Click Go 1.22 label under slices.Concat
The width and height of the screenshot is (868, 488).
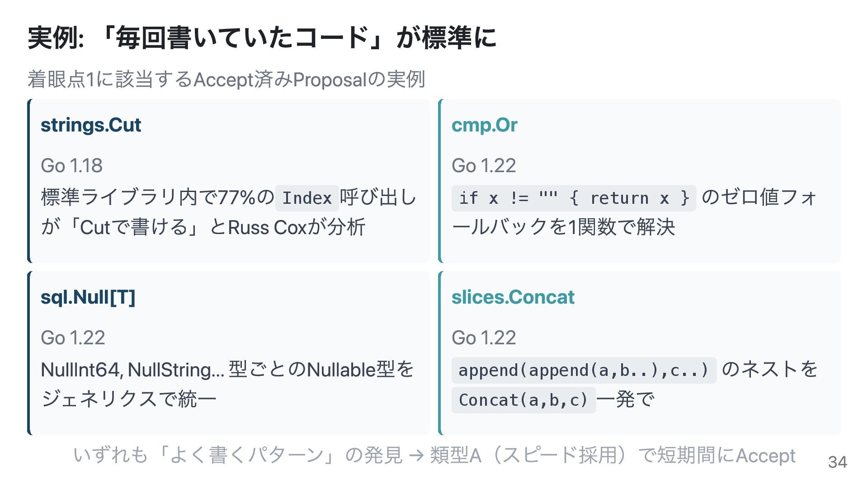(483, 338)
